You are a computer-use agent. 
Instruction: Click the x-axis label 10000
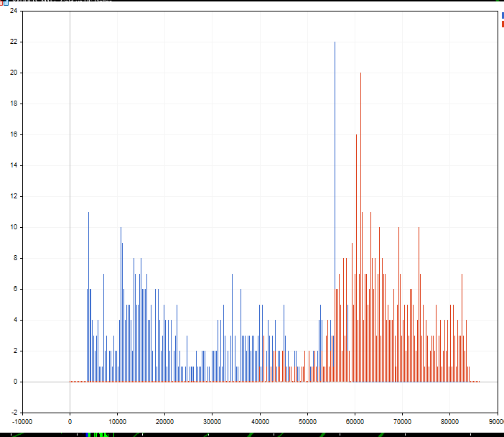click(117, 422)
